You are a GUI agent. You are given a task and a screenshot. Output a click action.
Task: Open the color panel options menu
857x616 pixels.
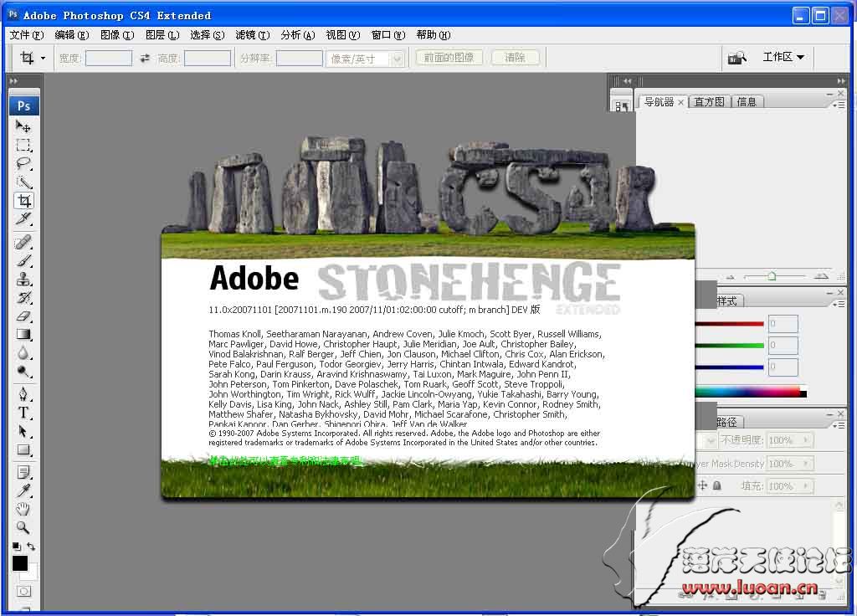pyautogui.click(x=839, y=304)
